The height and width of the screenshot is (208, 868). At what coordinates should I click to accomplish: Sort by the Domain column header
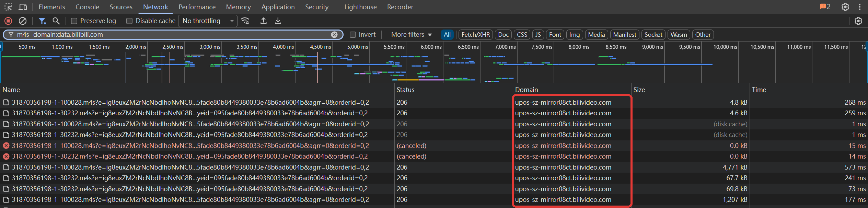(572, 90)
